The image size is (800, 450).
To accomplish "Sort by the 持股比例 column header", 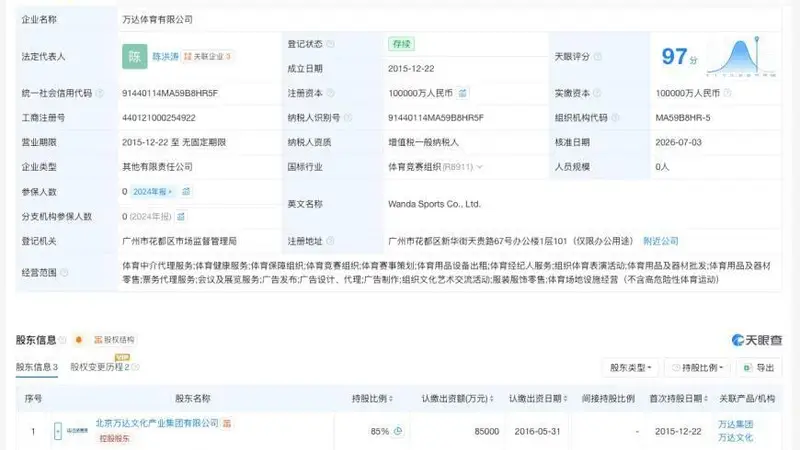I will [x=372, y=398].
